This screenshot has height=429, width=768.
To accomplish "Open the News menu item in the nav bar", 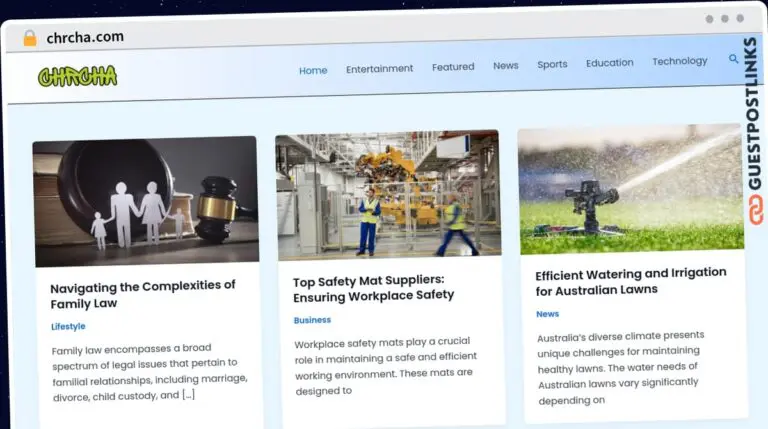I will click(505, 66).
